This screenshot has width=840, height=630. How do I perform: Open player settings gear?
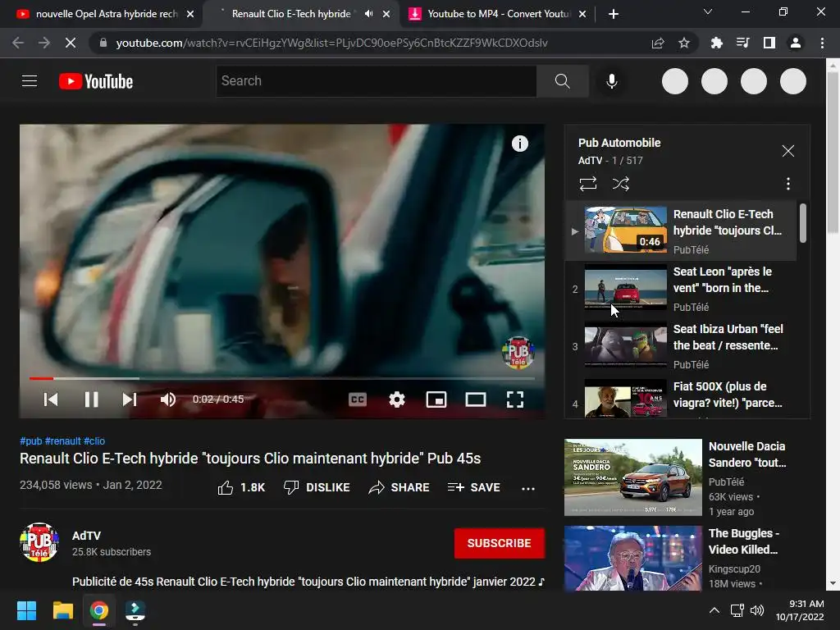(397, 399)
